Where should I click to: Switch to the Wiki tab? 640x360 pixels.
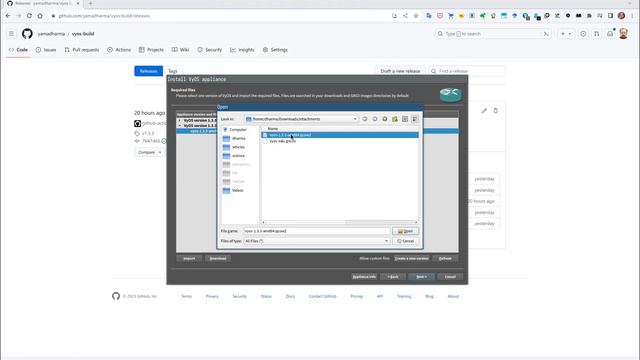click(180, 50)
